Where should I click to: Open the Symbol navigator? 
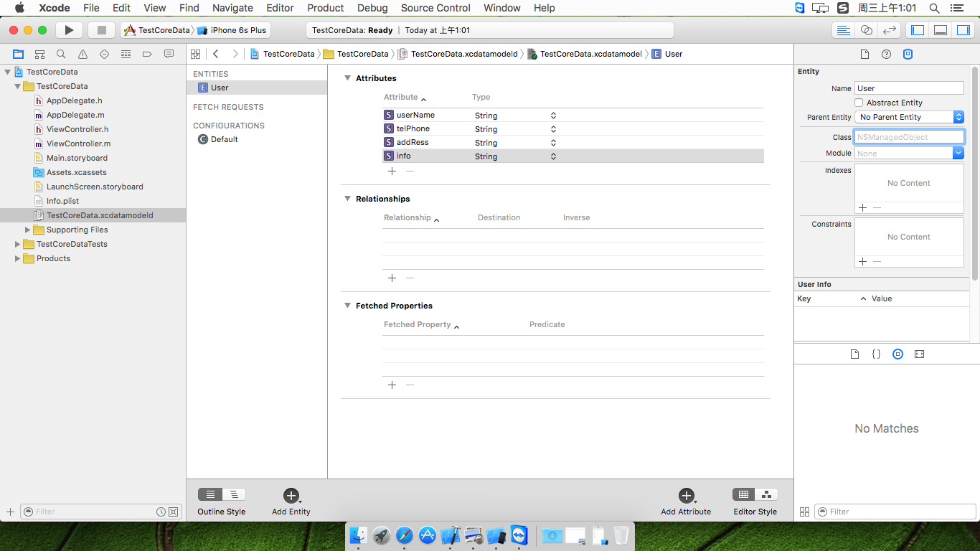pos(39,54)
